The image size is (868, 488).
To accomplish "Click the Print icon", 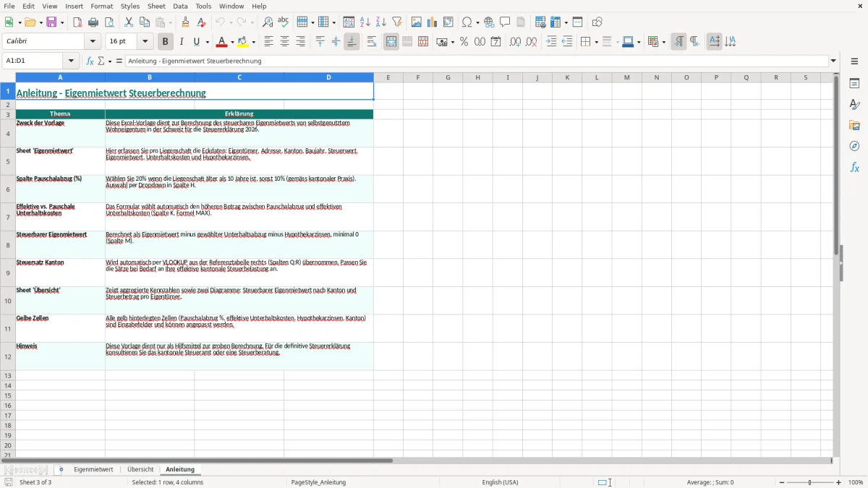I will click(93, 22).
